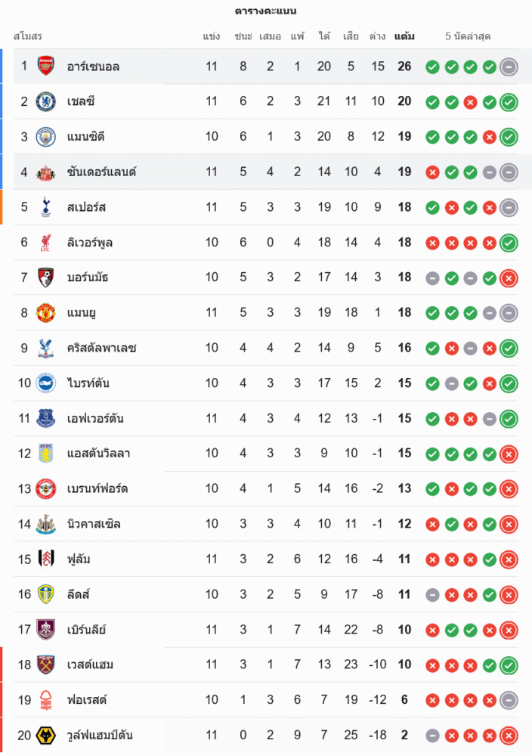Click the Manchester City crest icon
532x756 pixels.
pyautogui.click(x=46, y=137)
